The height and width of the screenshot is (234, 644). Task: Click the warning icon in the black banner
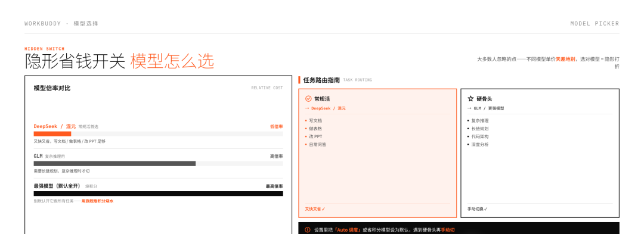(308, 230)
